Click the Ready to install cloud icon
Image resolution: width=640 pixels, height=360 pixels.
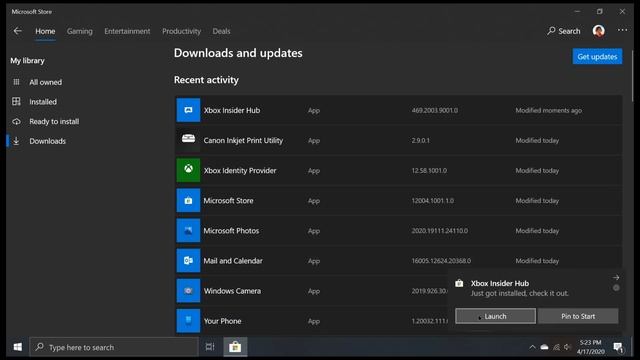16,121
